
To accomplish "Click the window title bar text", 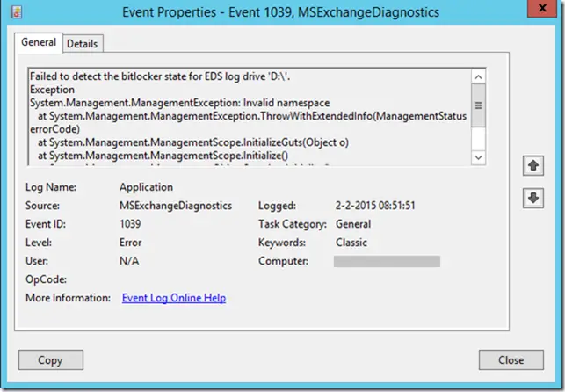I will click(280, 12).
